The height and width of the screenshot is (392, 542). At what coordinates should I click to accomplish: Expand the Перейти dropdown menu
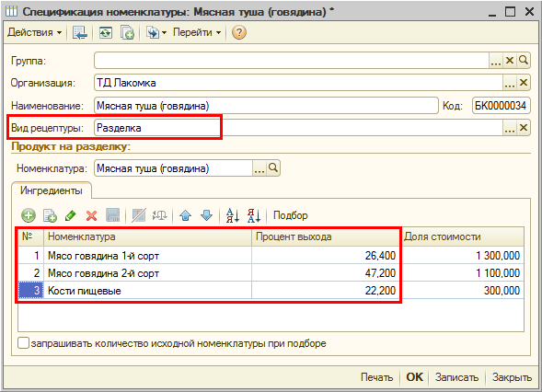197,32
